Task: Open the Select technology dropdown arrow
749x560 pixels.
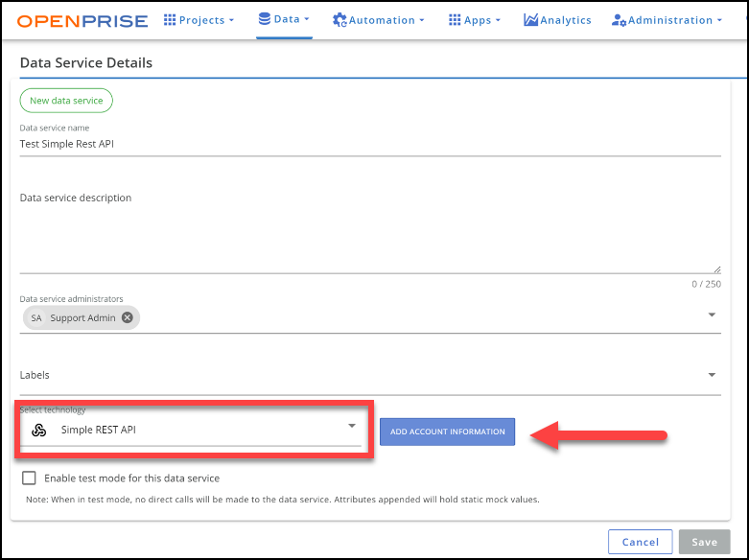Action: (x=352, y=426)
